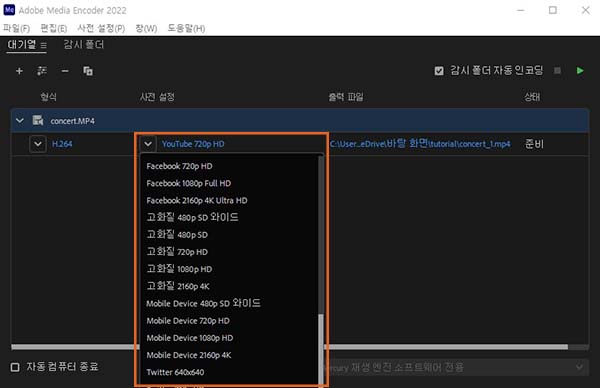Click the H.264 format link
This screenshot has width=600, height=388.
click(62, 144)
